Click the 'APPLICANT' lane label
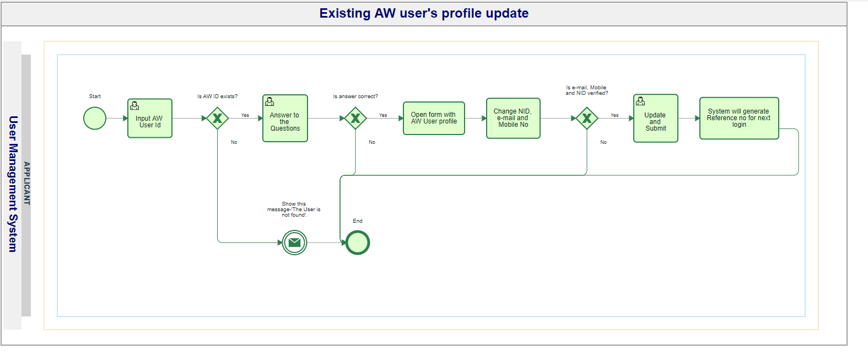 tap(26, 183)
